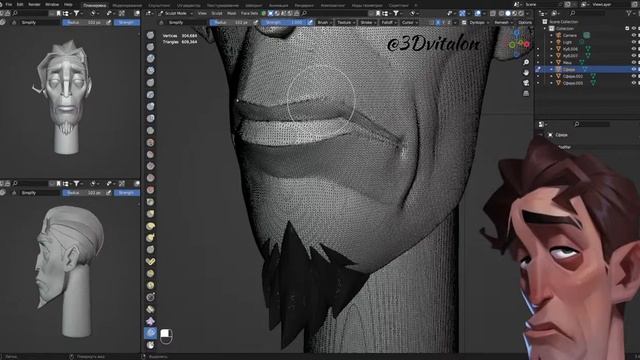Adjust the main viewport Strength slider
The image size is (640, 360).
[284, 22]
